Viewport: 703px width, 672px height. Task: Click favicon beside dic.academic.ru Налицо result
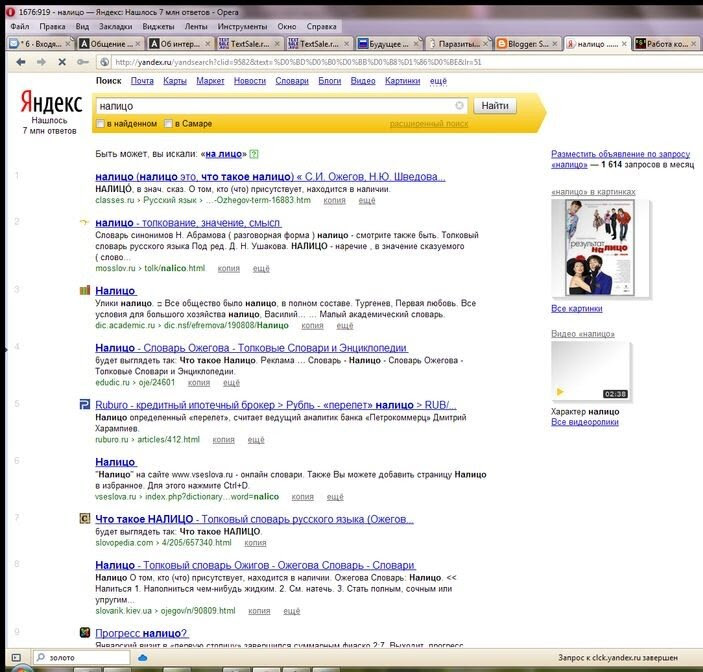(x=85, y=290)
